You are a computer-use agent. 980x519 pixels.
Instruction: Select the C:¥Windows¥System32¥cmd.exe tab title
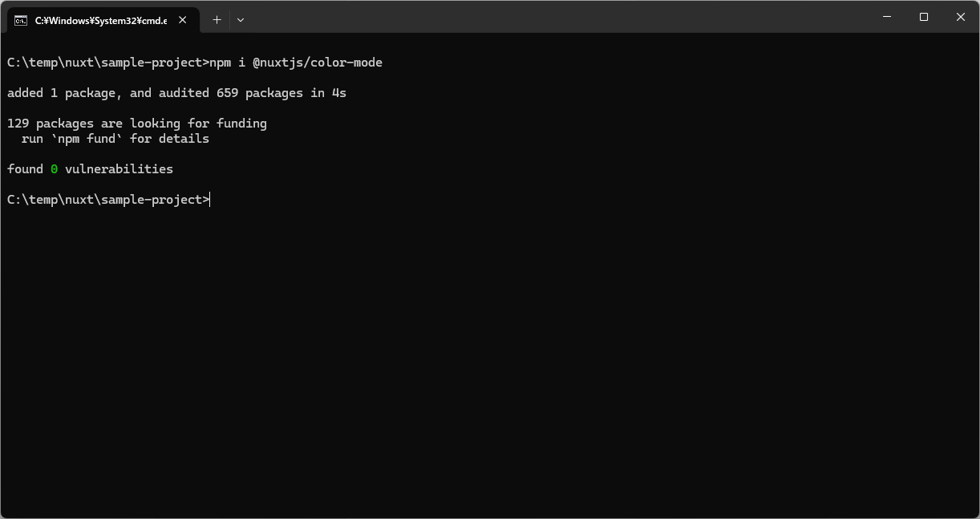pos(100,20)
